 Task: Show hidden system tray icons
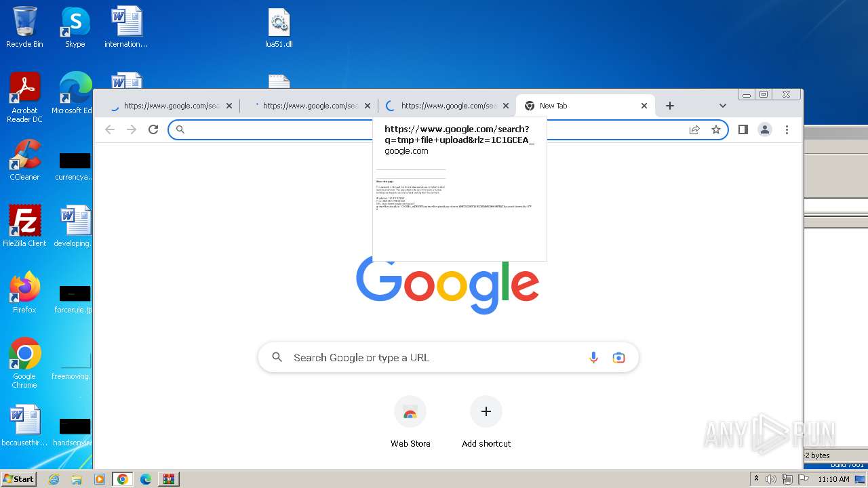(756, 479)
